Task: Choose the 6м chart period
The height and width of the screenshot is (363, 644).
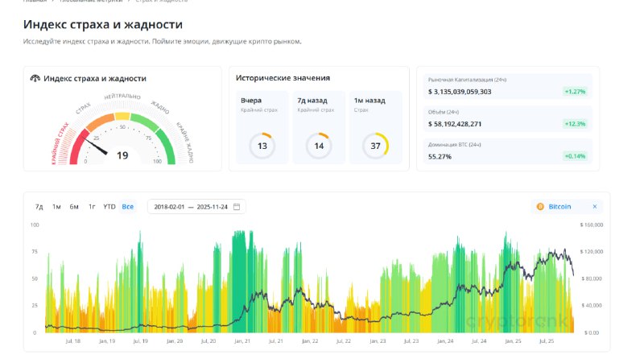Action: (x=74, y=207)
